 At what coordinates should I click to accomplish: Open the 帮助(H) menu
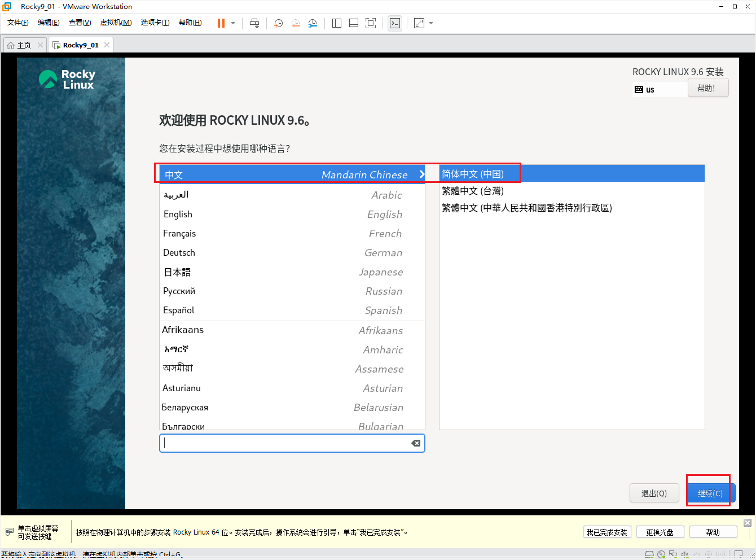190,23
